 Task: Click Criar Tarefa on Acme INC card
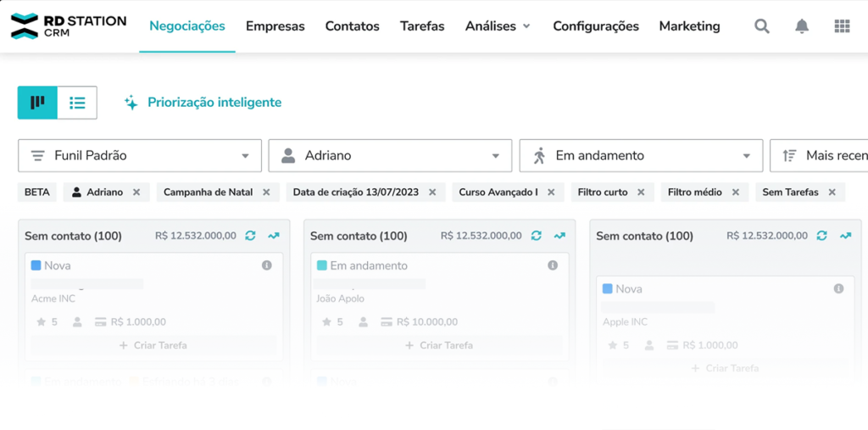click(153, 345)
